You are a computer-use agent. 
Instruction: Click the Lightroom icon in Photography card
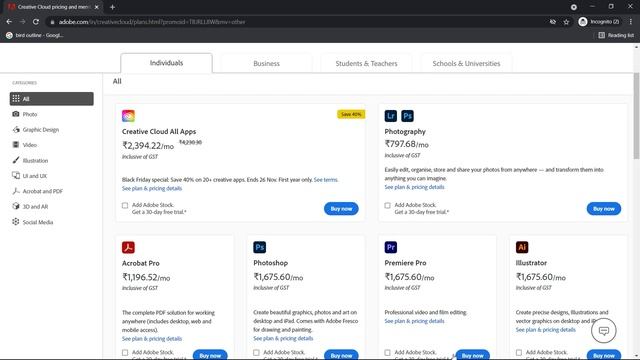click(391, 116)
